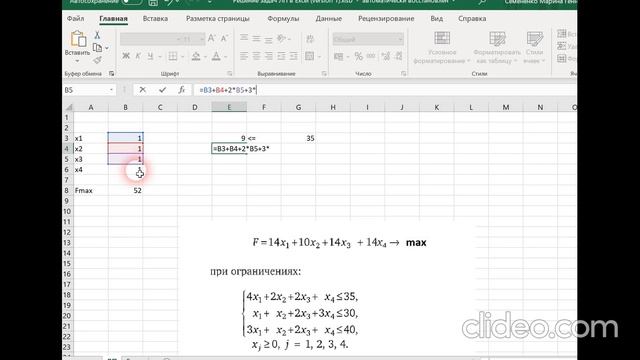Screen dimensions: 640x360
Task: Click the decrease font size icon
Action: [x=224, y=38]
